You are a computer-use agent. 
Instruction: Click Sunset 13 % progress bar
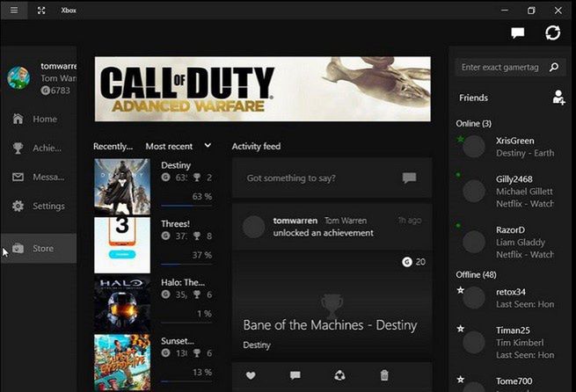(x=186, y=381)
